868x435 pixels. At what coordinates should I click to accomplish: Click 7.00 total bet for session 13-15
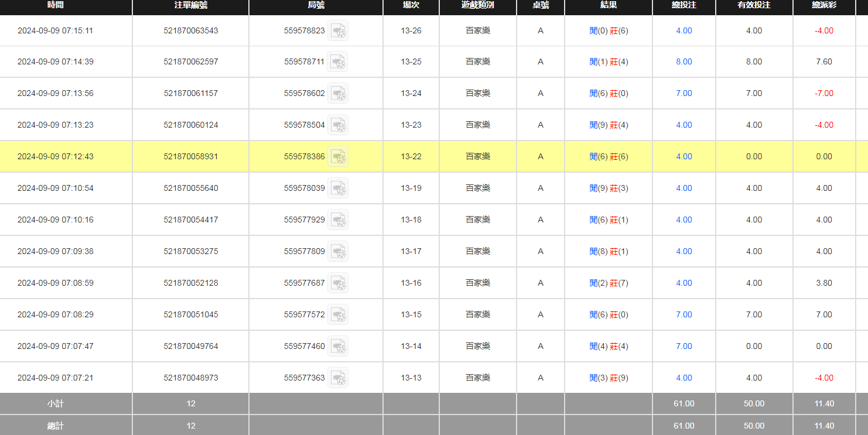(684, 314)
